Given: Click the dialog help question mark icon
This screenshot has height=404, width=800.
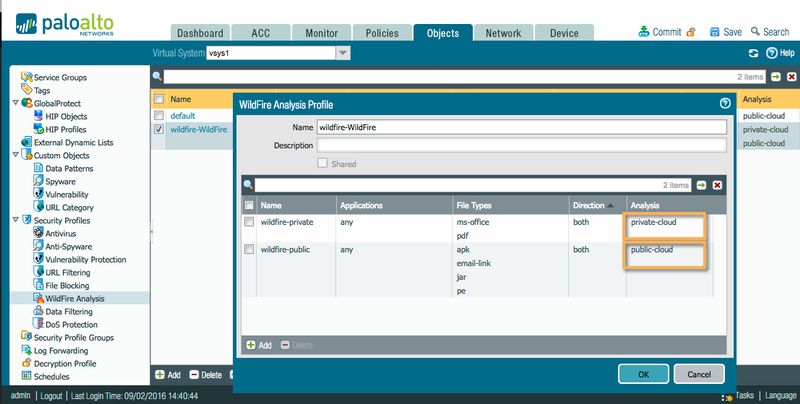Looking at the screenshot, I should 725,103.
